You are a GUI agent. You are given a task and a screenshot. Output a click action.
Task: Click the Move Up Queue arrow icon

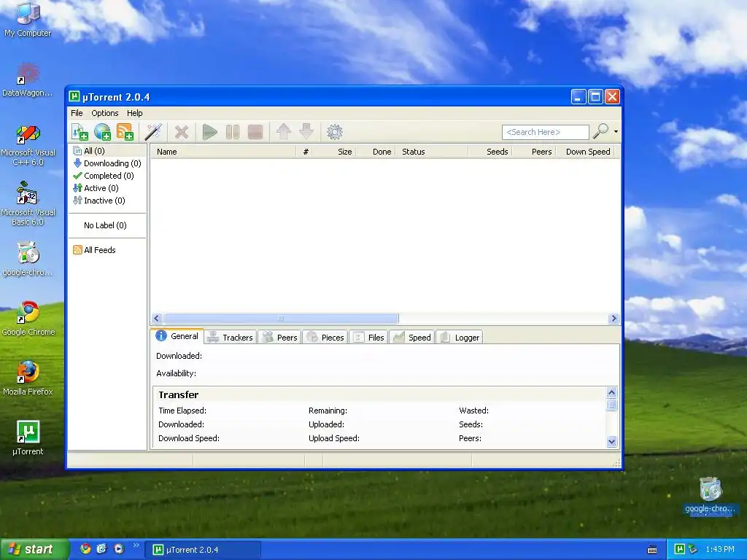(284, 131)
